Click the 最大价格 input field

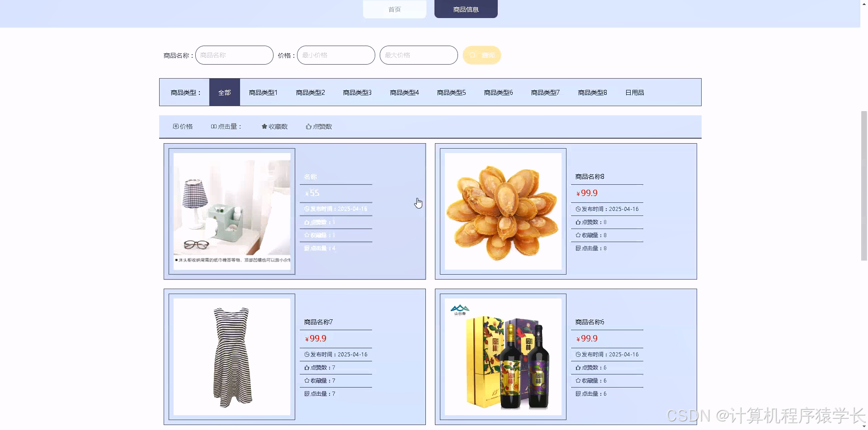coord(419,55)
